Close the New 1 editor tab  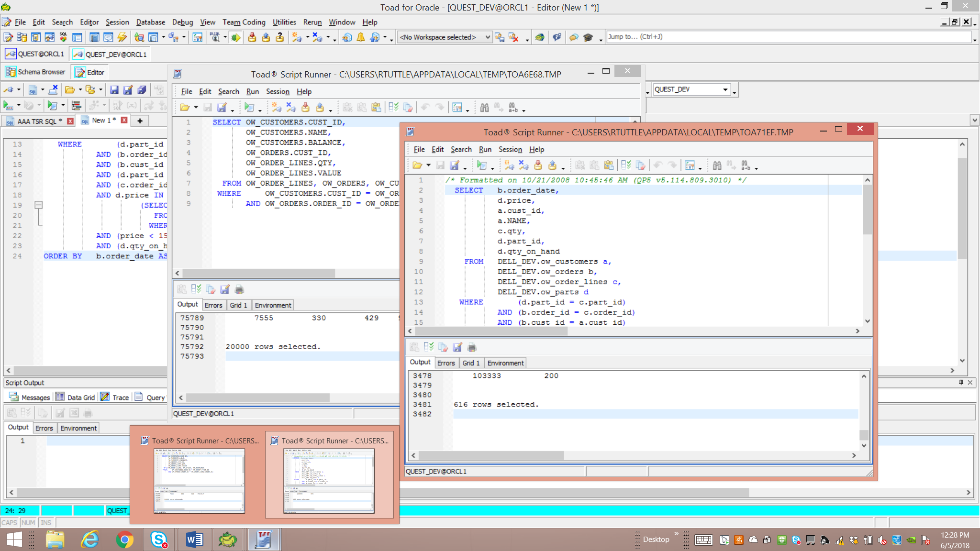click(x=124, y=120)
